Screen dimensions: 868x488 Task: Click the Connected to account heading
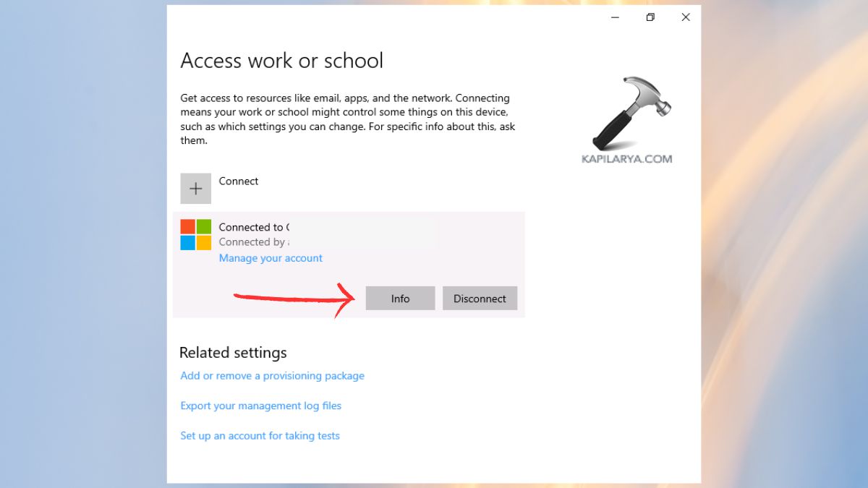click(253, 227)
